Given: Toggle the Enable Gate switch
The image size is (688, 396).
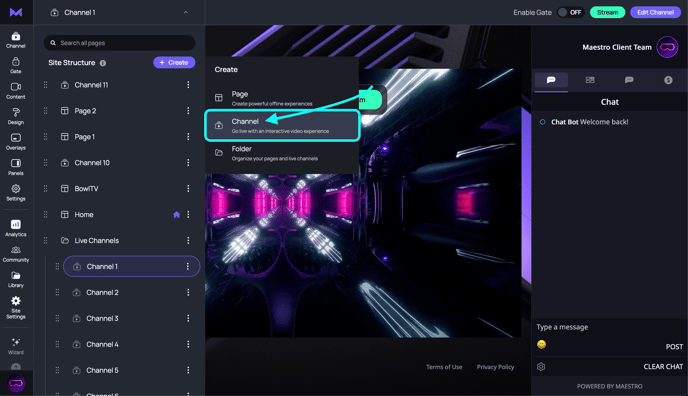Looking at the screenshot, I should pyautogui.click(x=570, y=12).
